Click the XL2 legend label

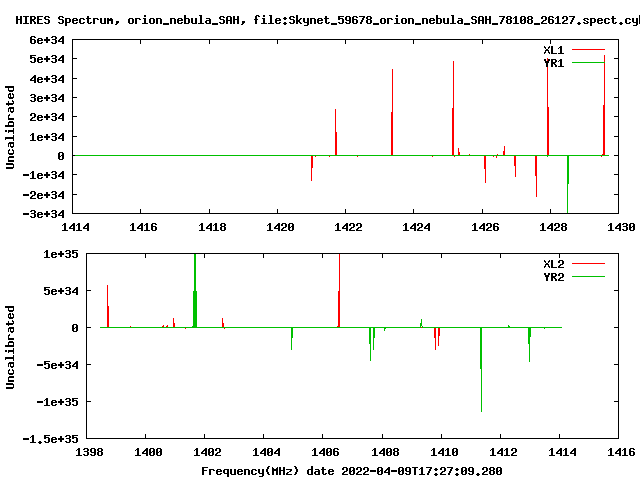[553, 264]
